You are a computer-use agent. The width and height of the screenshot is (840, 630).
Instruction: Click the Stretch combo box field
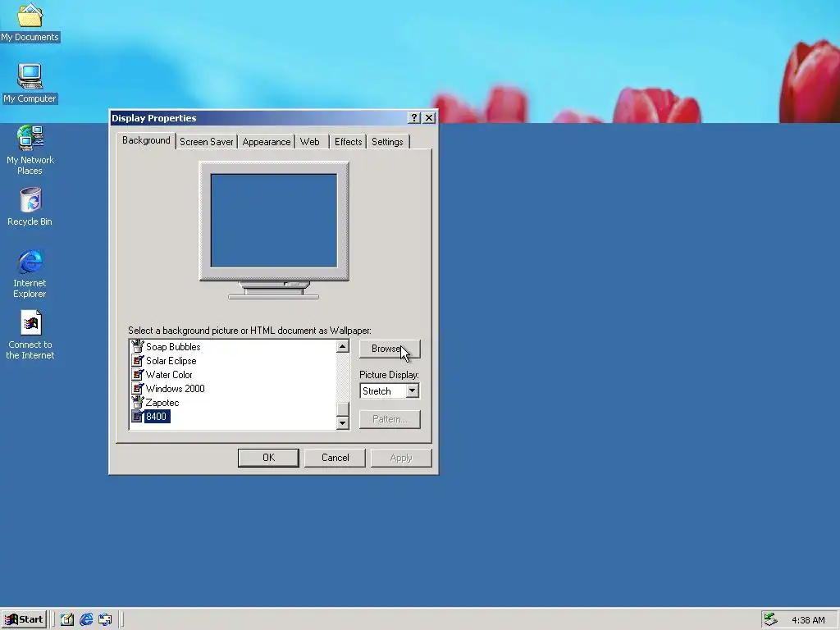click(383, 391)
